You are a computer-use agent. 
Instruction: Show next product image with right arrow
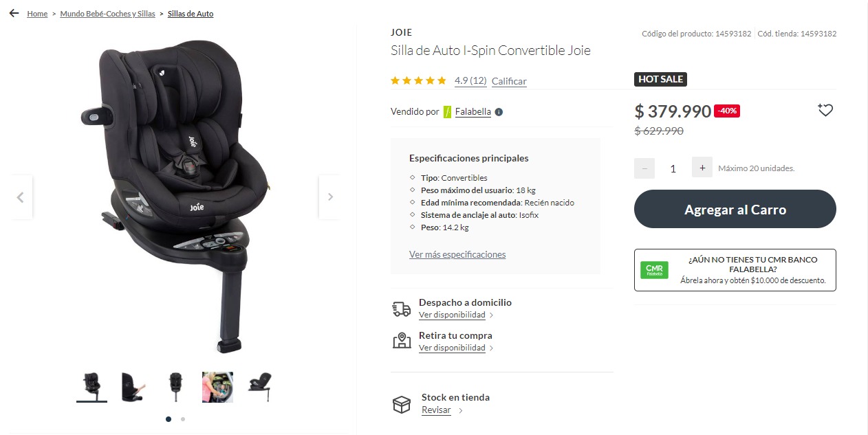click(330, 197)
